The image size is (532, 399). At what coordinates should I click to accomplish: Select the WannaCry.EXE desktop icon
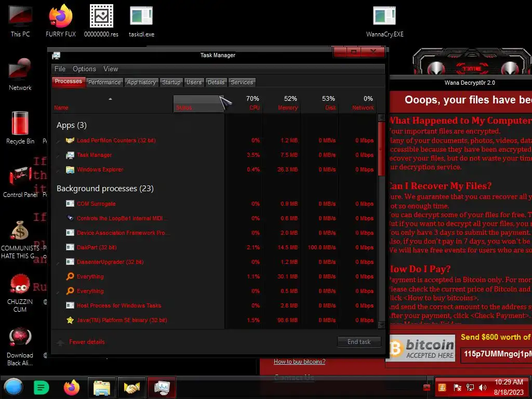(x=385, y=21)
